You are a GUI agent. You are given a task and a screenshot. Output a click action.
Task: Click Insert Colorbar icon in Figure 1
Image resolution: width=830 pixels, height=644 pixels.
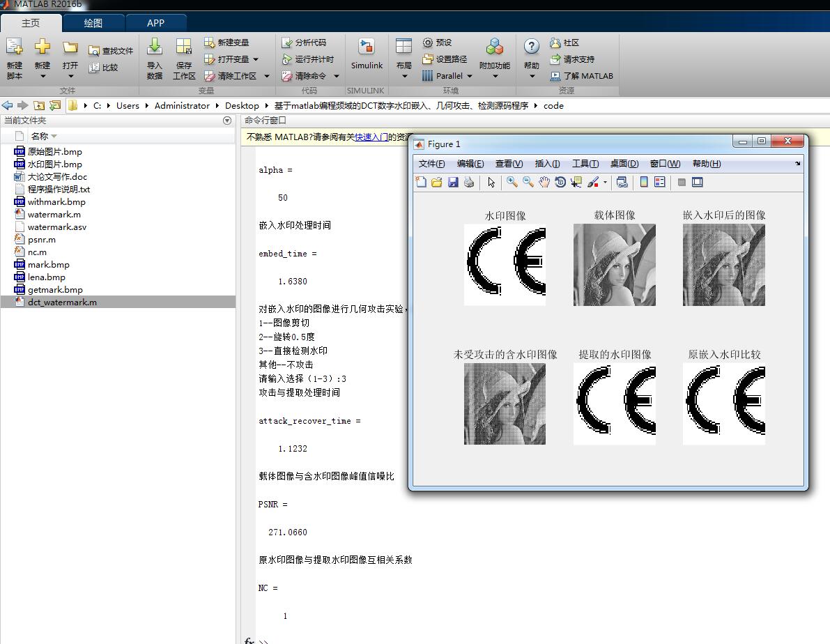[644, 182]
